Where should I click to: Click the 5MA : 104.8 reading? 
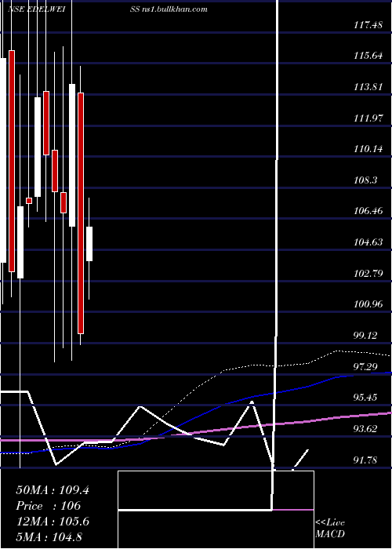(49, 536)
